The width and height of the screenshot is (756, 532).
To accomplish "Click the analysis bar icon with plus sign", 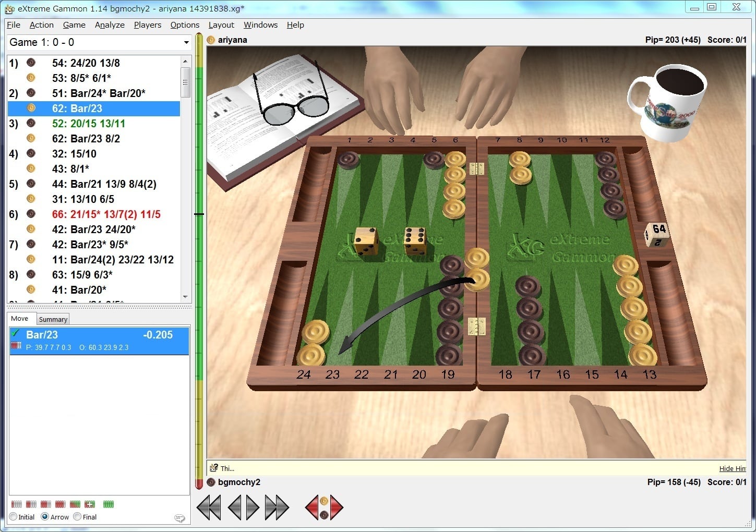I will [90, 504].
